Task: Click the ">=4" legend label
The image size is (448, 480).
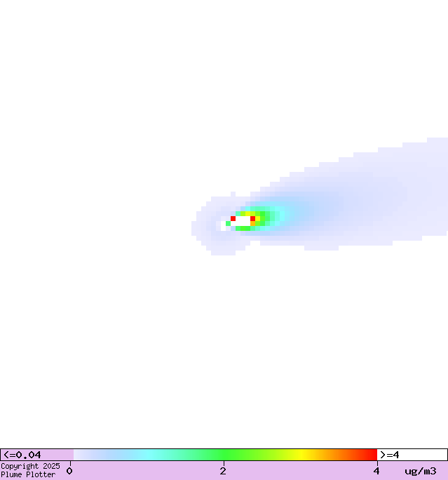Action: [x=389, y=455]
